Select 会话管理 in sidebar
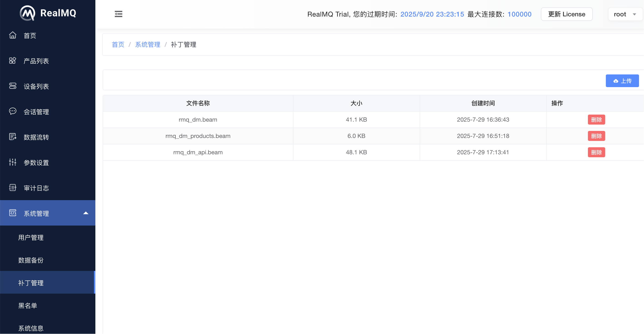Image resolution: width=644 pixels, height=334 pixels. (x=47, y=112)
